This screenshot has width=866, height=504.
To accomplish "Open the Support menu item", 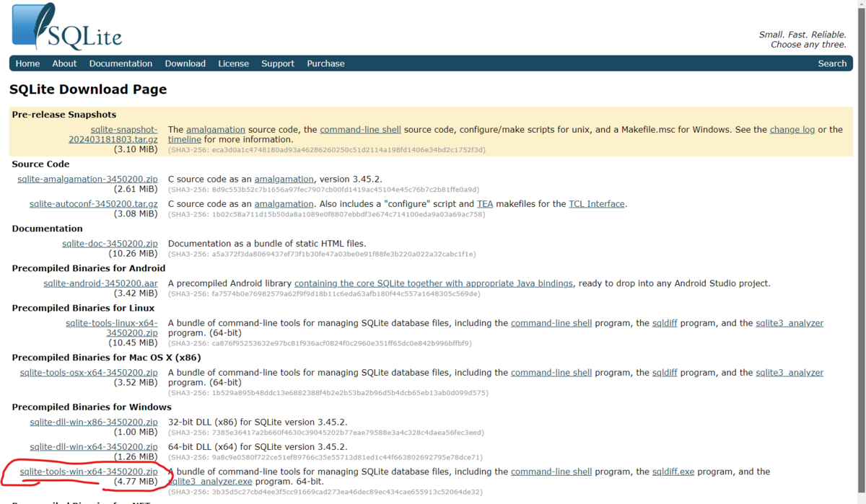I will [278, 63].
